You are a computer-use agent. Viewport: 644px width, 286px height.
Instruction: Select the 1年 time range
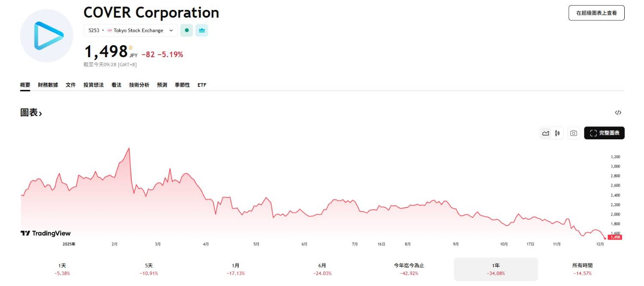(x=495, y=269)
